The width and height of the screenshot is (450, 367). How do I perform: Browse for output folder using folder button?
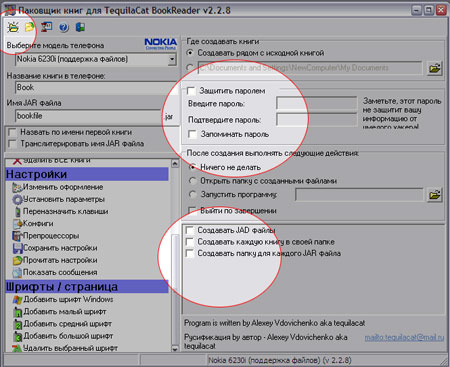435,68
